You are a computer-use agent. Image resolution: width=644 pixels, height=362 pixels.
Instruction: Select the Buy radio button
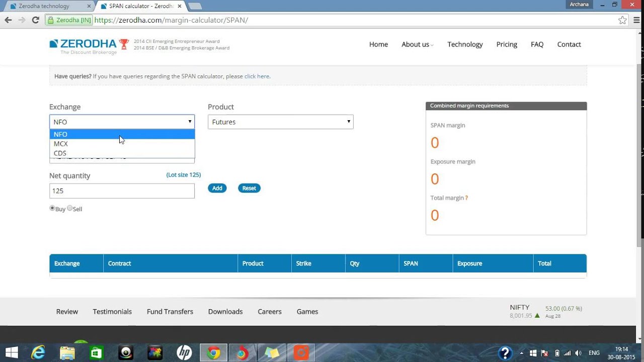pos(52,208)
